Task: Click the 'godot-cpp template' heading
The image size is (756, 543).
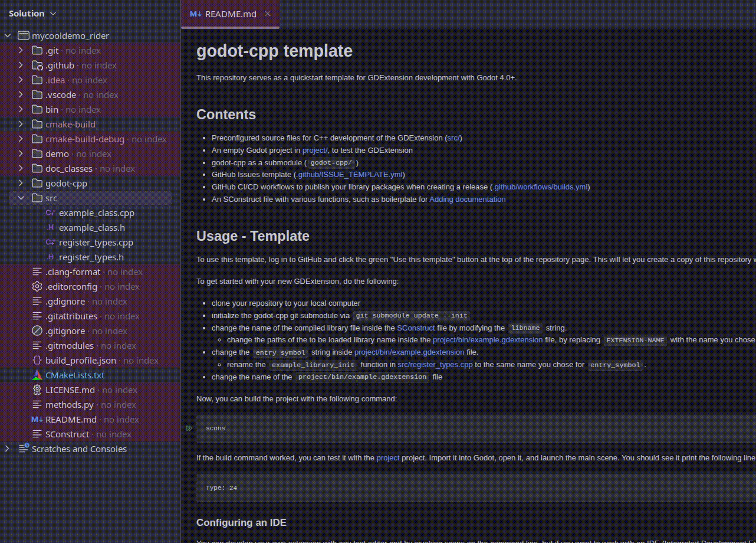Action: click(274, 51)
